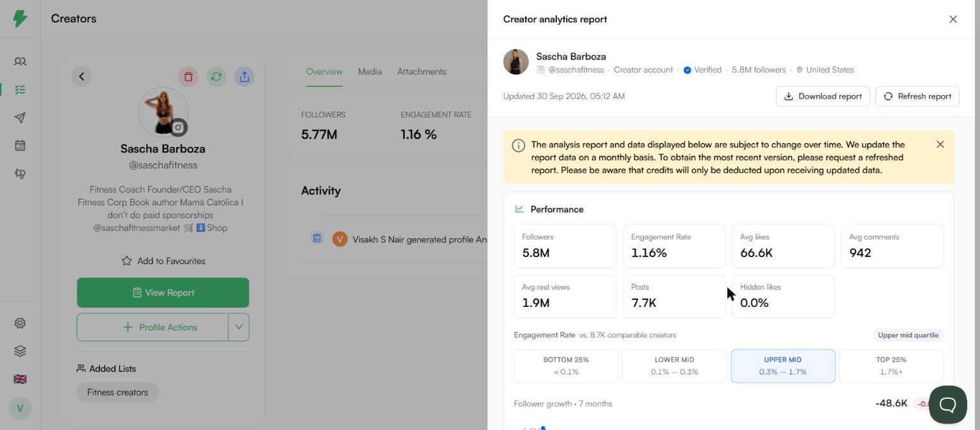980x430 pixels.
Task: Go back using the left arrow button
Action: 82,77
